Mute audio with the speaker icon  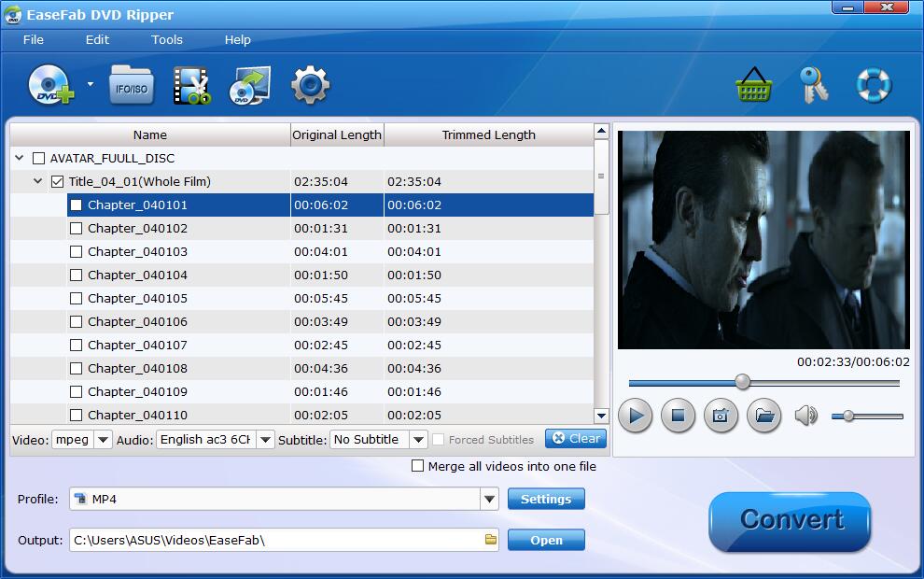(x=805, y=416)
